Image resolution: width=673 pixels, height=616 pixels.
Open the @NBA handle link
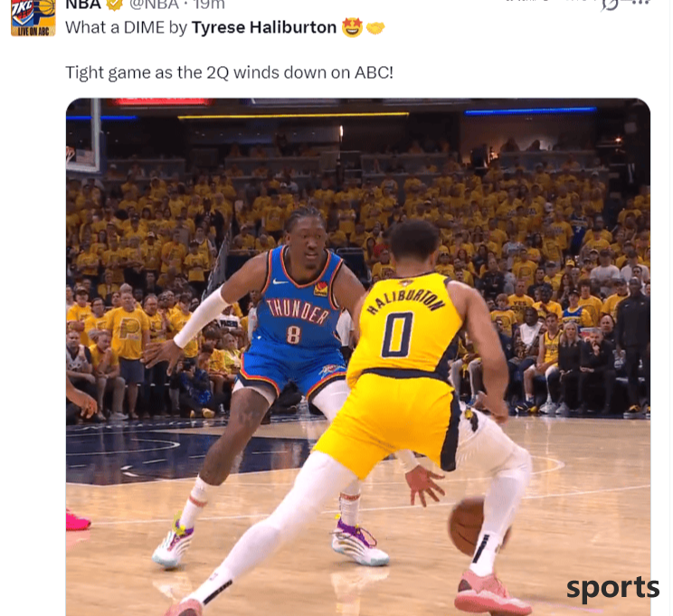tap(154, 5)
